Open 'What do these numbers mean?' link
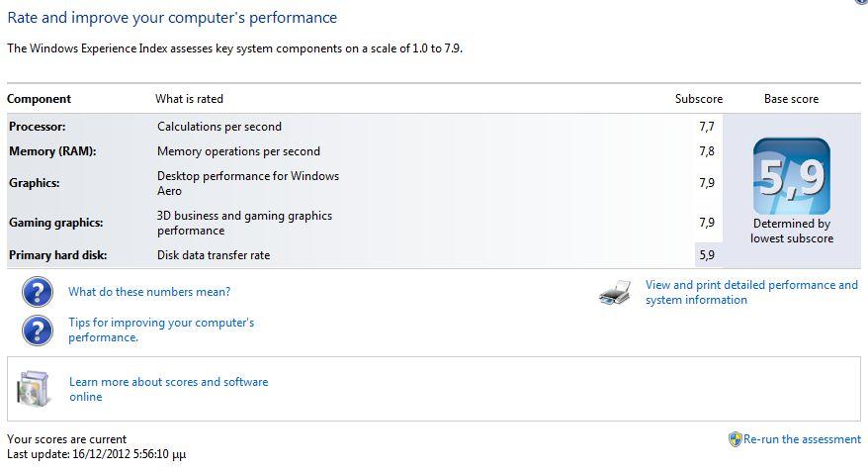This screenshot has width=868, height=471. [149, 292]
